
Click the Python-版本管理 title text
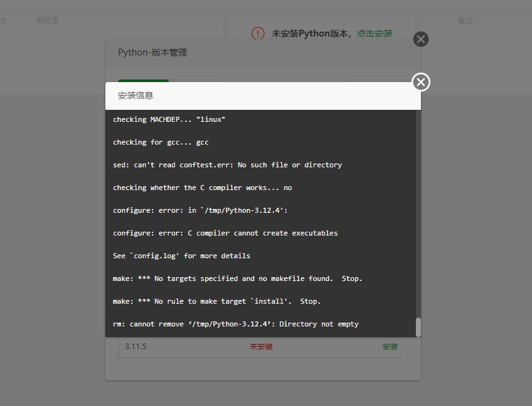152,52
